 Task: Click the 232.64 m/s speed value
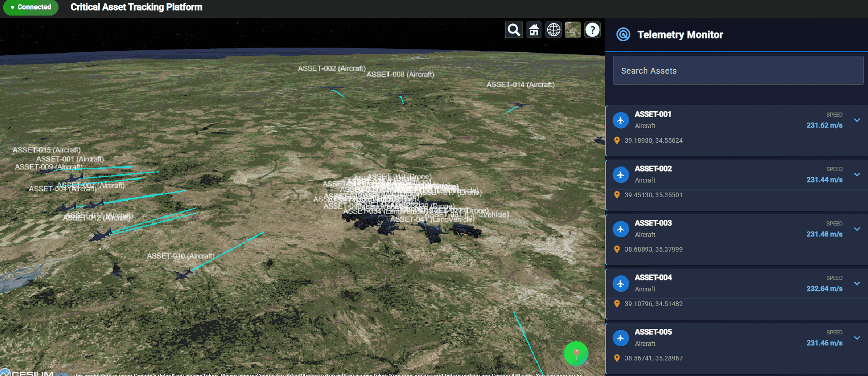pos(825,289)
